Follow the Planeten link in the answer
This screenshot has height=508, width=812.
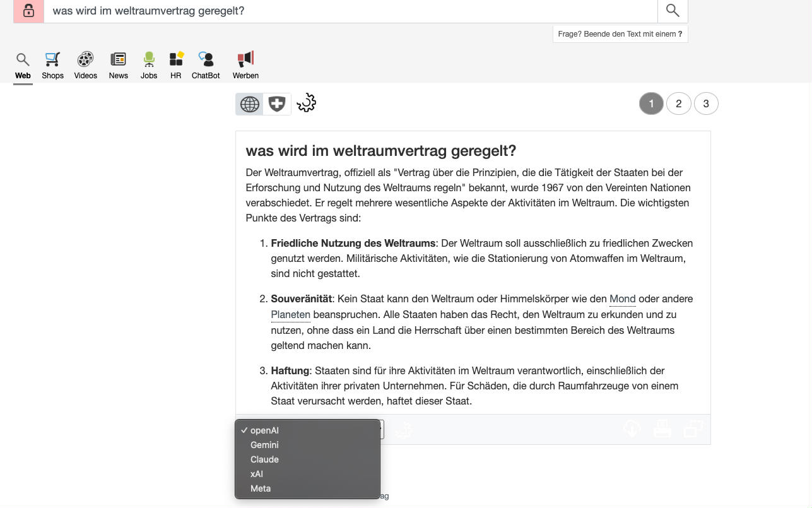pos(291,314)
